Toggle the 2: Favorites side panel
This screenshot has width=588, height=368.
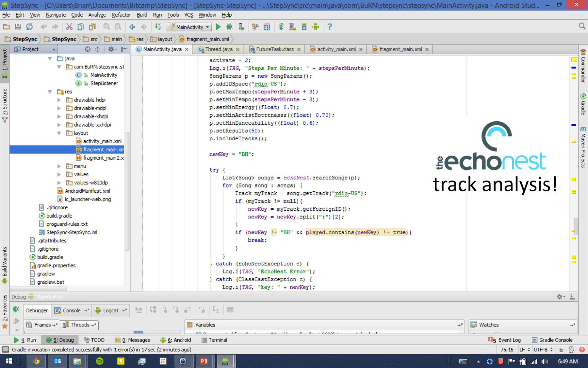click(5, 312)
